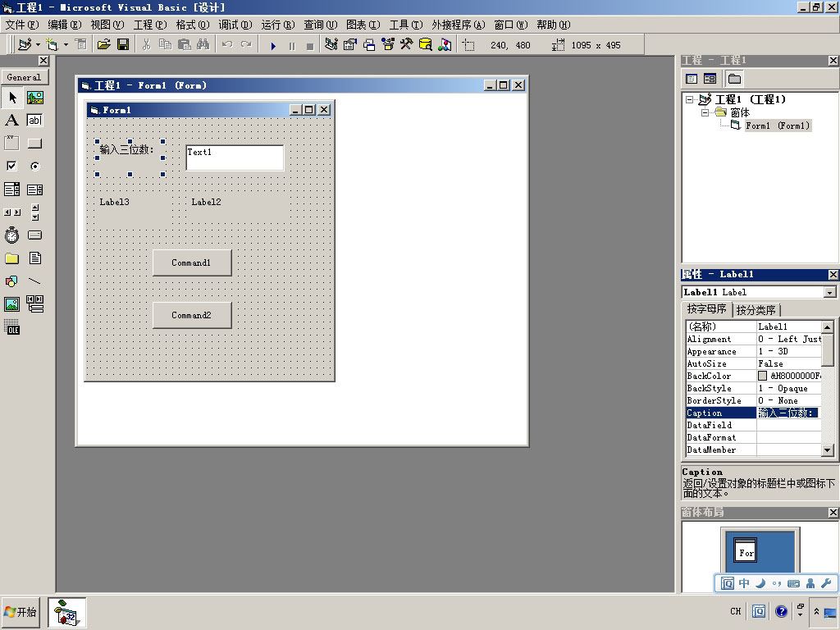Select the FileListBox control tool
This screenshot has height=630, width=840.
click(x=34, y=258)
